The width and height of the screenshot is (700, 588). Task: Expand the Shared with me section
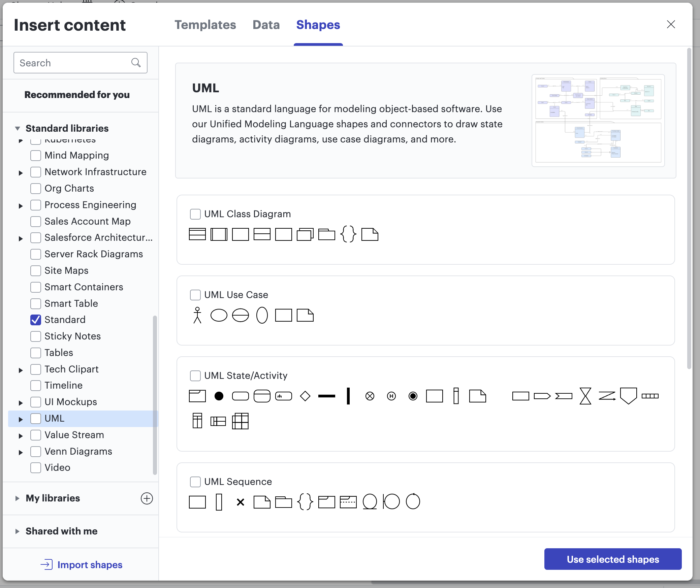pyautogui.click(x=17, y=531)
